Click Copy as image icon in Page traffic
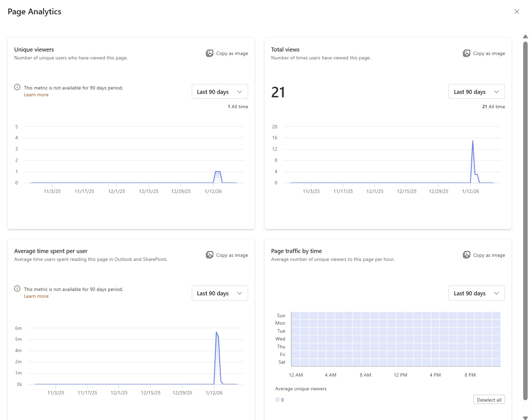This screenshot has width=529, height=420. click(467, 255)
